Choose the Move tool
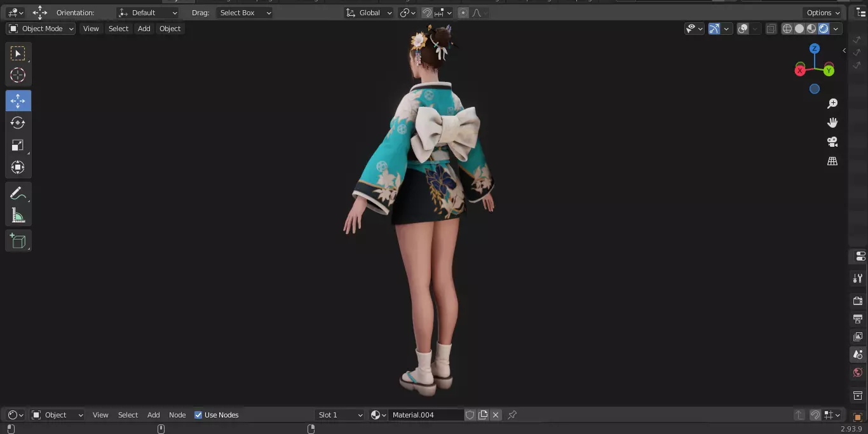868x434 pixels. [18, 100]
